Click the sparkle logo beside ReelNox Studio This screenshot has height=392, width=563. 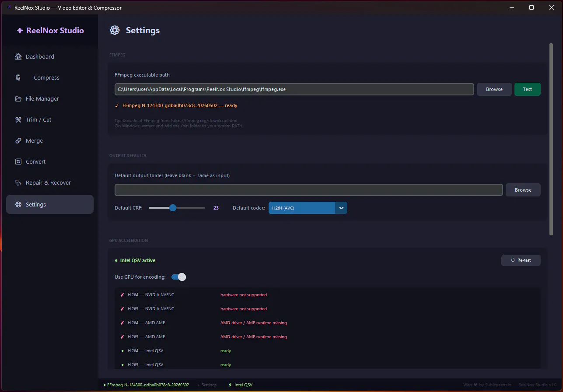20,31
